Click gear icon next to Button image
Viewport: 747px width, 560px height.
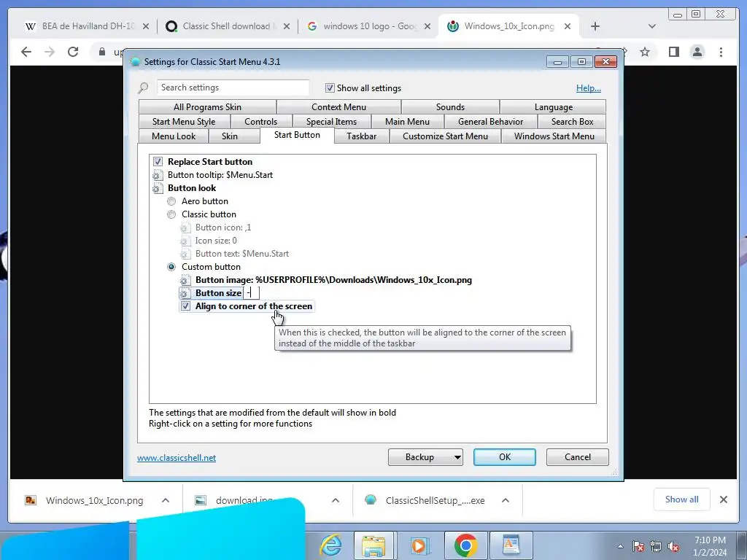[185, 280]
